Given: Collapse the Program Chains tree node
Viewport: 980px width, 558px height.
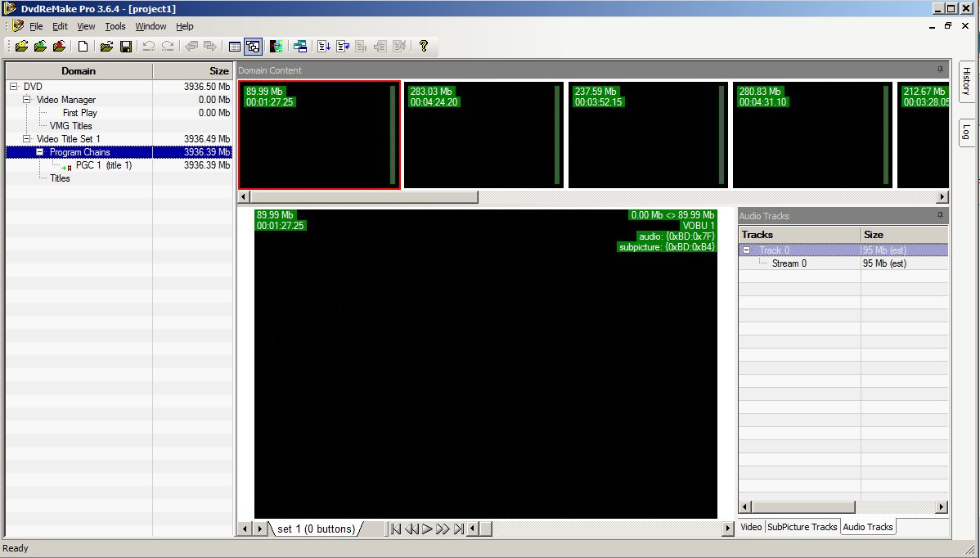Looking at the screenshot, I should click(x=39, y=152).
